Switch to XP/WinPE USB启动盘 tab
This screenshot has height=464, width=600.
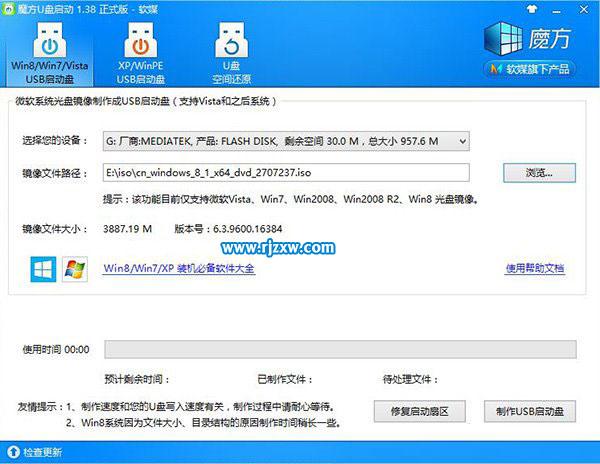140,53
